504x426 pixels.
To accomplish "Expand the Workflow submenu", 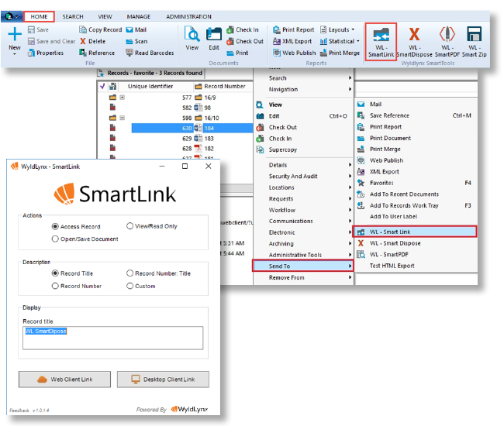I will pos(304,210).
